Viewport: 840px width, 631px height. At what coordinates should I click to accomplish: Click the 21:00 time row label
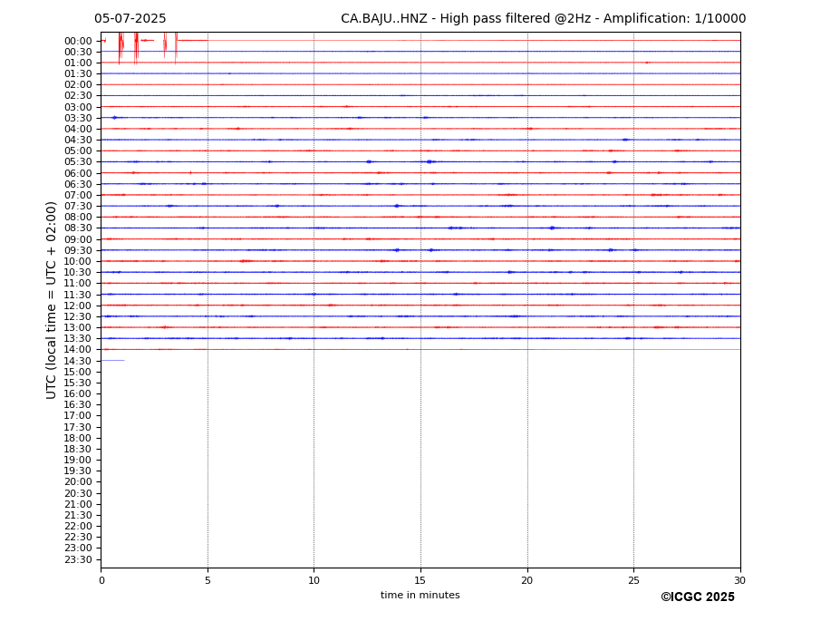point(78,504)
